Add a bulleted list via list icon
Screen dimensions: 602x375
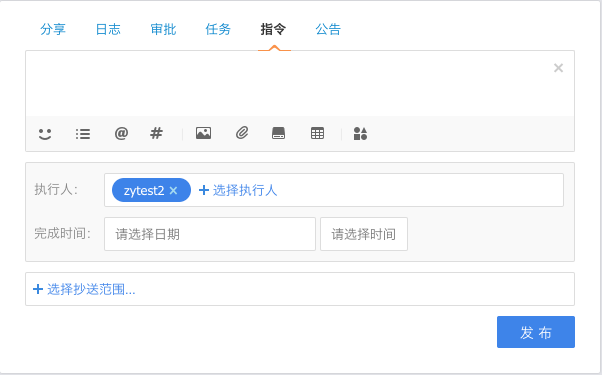83,134
